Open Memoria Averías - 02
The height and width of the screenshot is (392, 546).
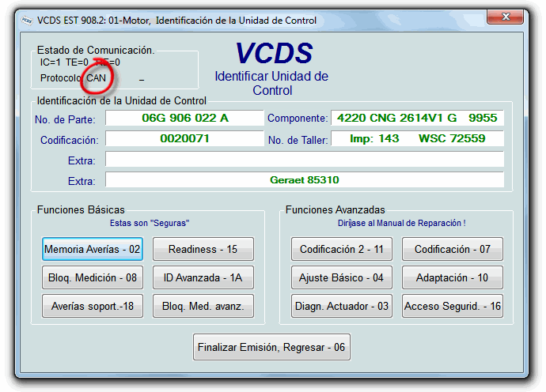pos(93,249)
